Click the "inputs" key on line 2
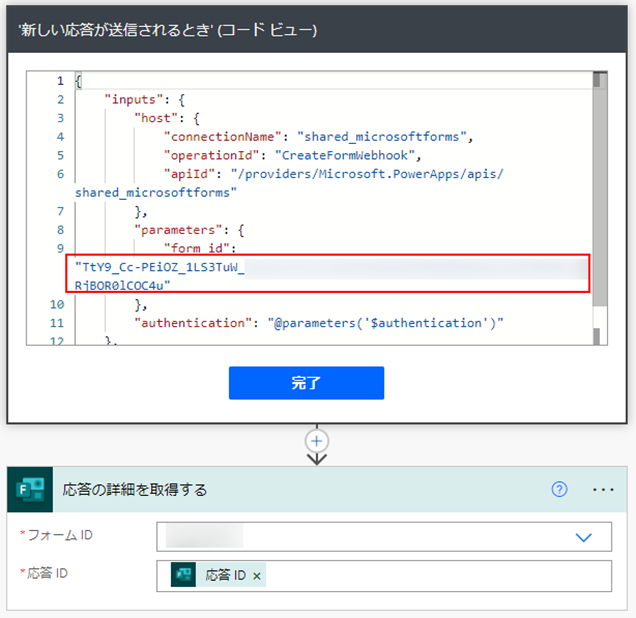 [x=133, y=100]
